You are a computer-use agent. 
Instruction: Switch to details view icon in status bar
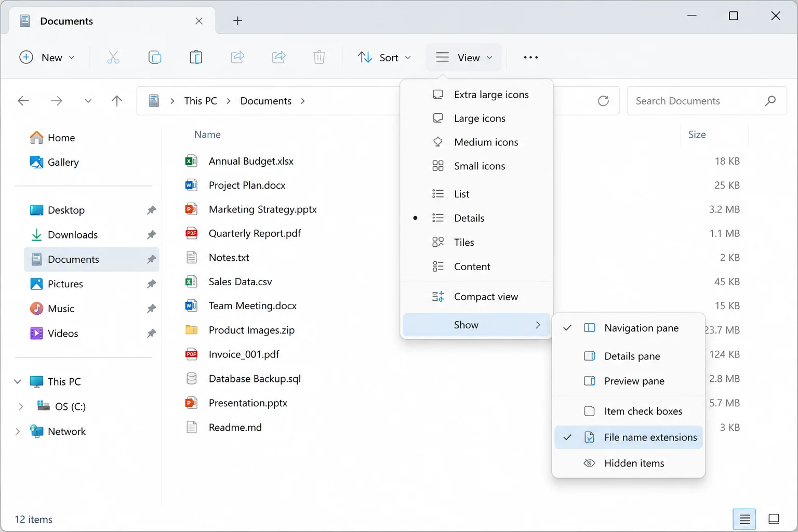(744, 519)
